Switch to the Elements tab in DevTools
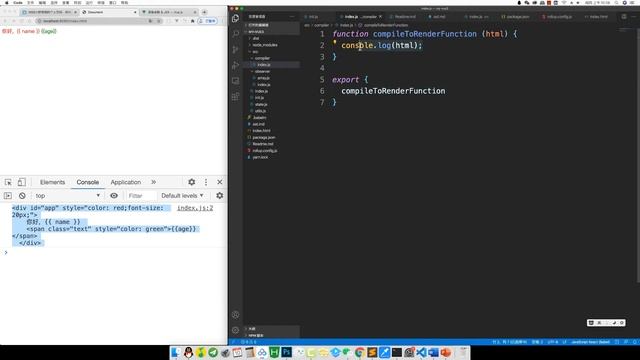Image resolution: width=640 pixels, height=360 pixels. pyautogui.click(x=52, y=182)
